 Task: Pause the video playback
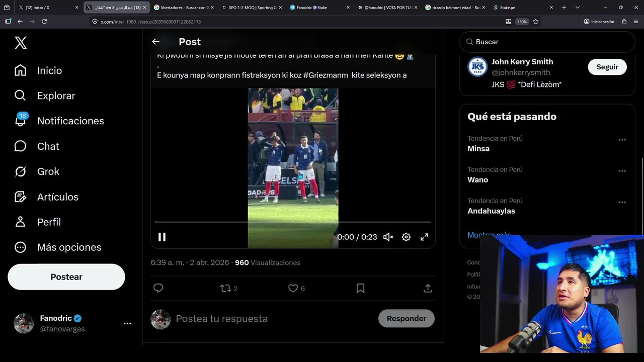click(x=162, y=237)
